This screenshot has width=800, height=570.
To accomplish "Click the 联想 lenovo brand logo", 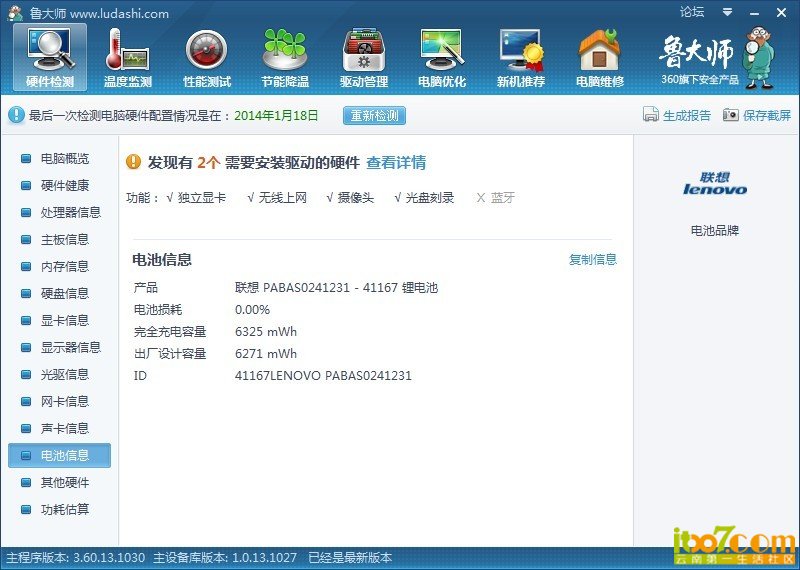I will point(715,184).
